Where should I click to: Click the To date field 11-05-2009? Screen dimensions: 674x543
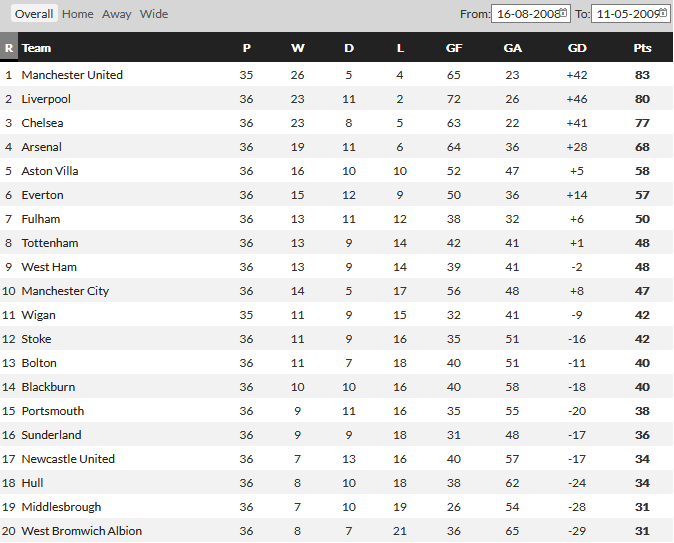pyautogui.click(x=631, y=14)
